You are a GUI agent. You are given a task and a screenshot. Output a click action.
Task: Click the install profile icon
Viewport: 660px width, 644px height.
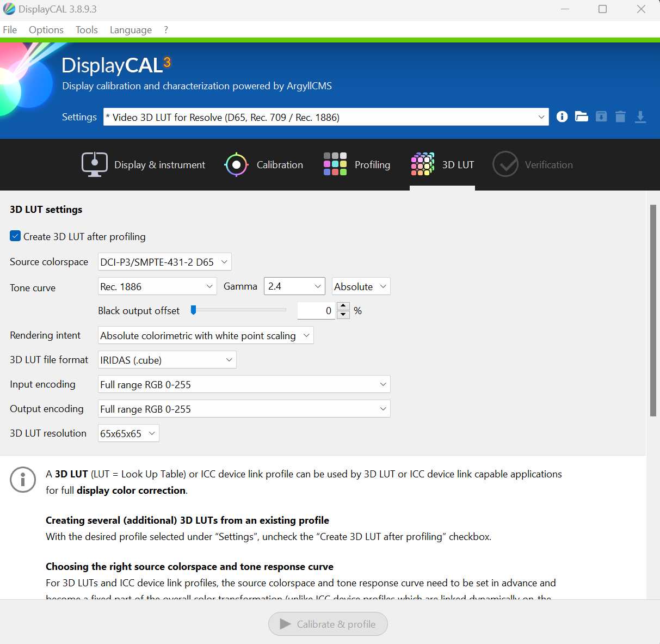point(601,116)
